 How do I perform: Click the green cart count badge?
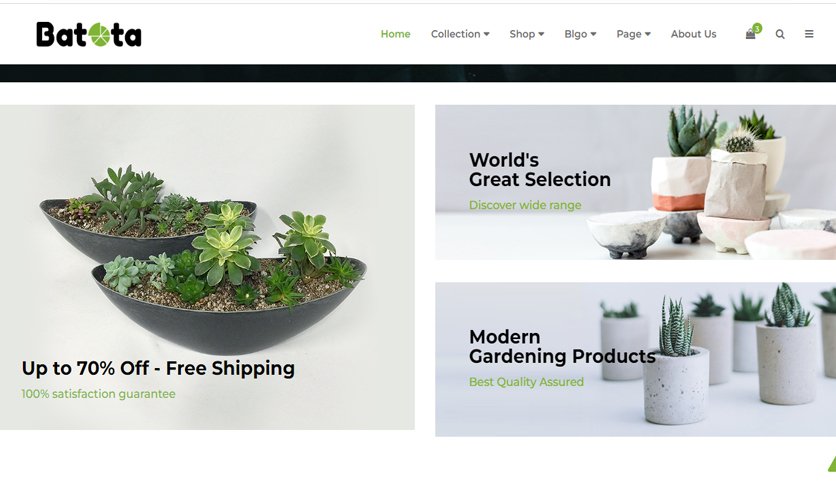[x=757, y=28]
